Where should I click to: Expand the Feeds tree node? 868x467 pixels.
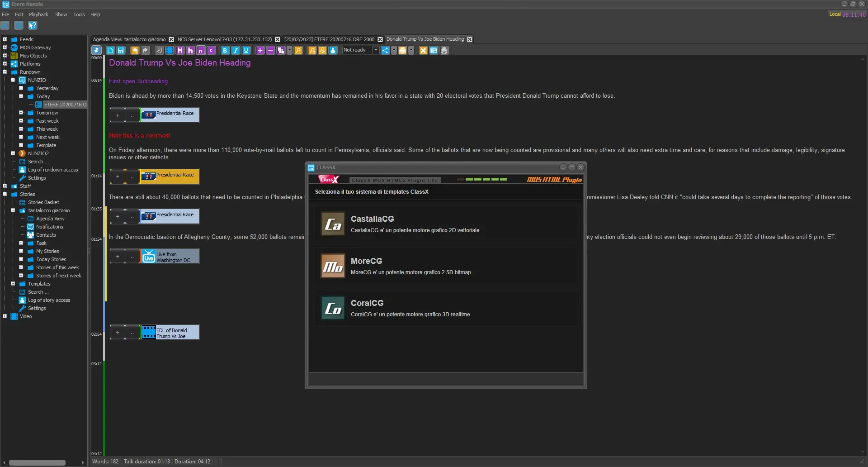[x=5, y=39]
